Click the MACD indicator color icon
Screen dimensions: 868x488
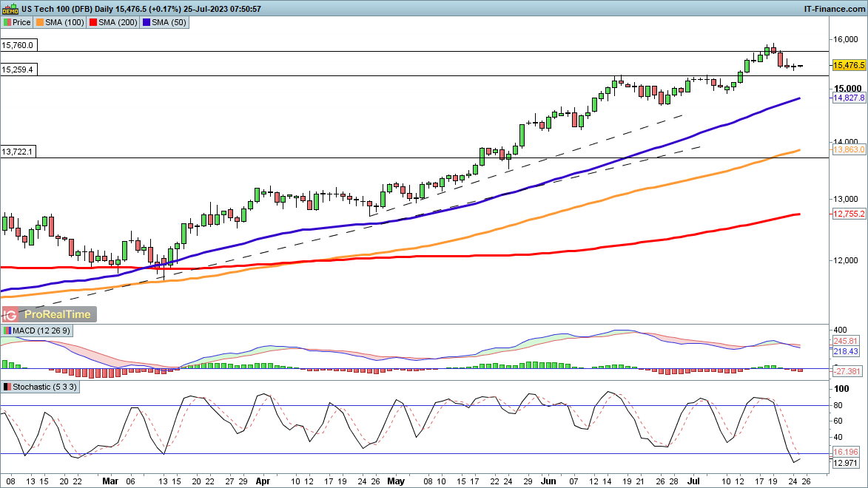pos(7,331)
